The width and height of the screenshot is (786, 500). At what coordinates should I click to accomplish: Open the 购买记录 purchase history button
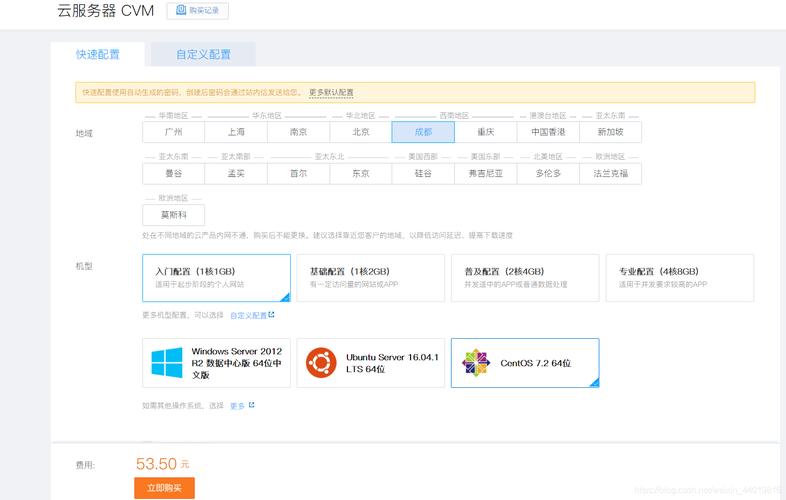click(198, 11)
